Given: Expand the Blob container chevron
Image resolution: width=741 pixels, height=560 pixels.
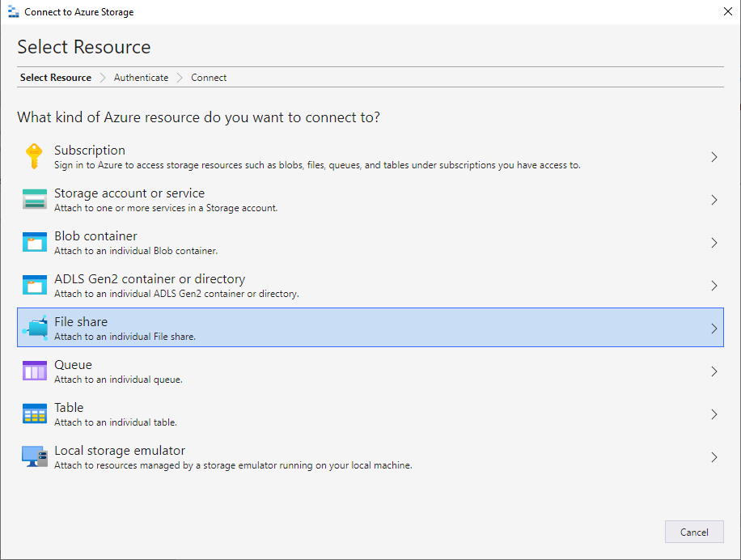Looking at the screenshot, I should [714, 243].
